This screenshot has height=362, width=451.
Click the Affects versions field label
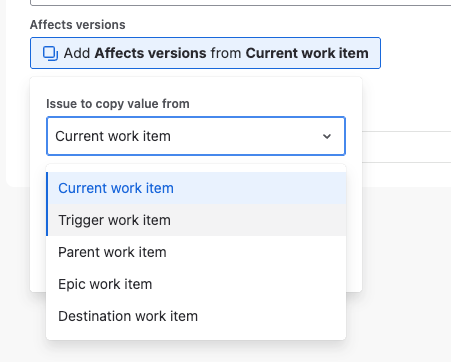pos(78,25)
